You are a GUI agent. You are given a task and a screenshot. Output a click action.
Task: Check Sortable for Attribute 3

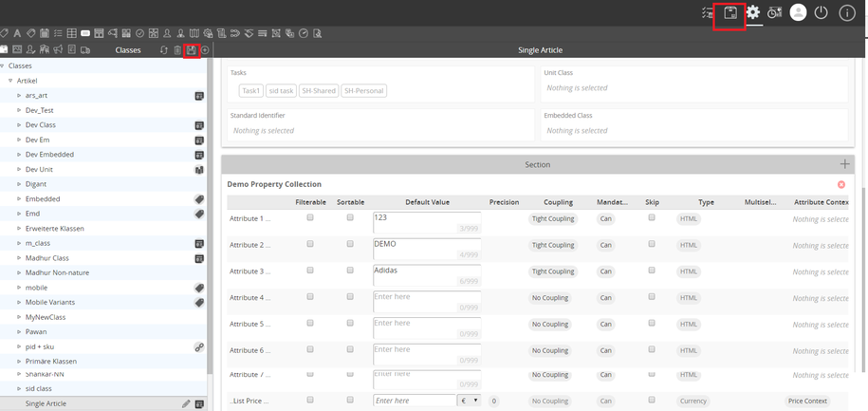pyautogui.click(x=350, y=271)
